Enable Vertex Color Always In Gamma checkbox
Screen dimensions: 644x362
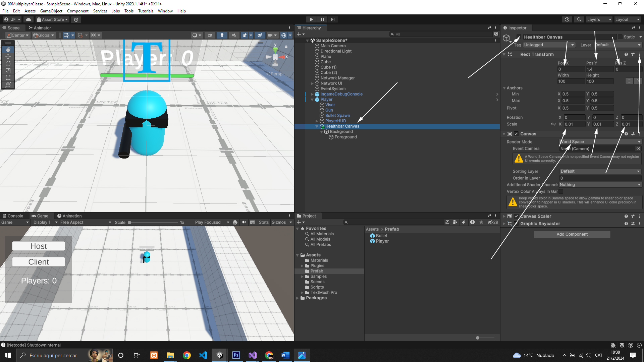click(x=561, y=192)
